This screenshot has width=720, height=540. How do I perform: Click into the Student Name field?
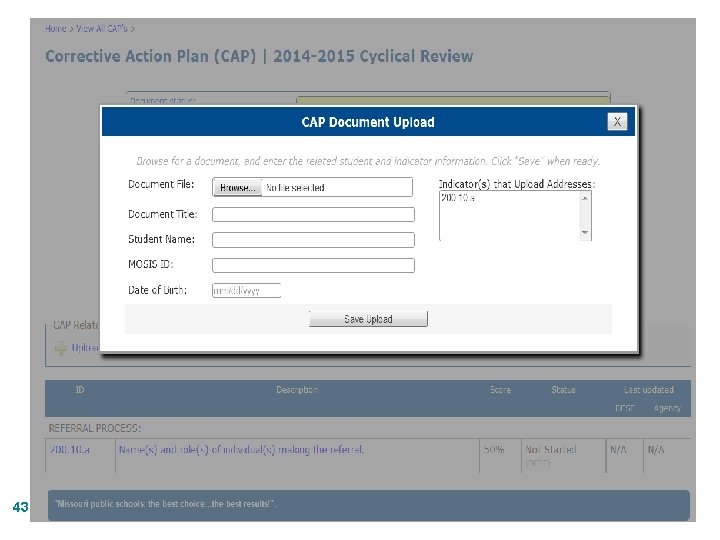click(313, 240)
